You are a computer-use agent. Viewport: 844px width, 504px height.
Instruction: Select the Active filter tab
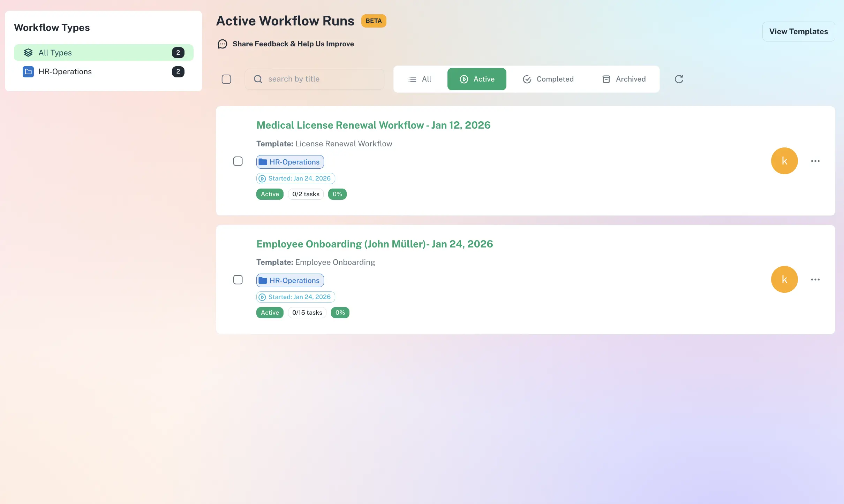[477, 79]
